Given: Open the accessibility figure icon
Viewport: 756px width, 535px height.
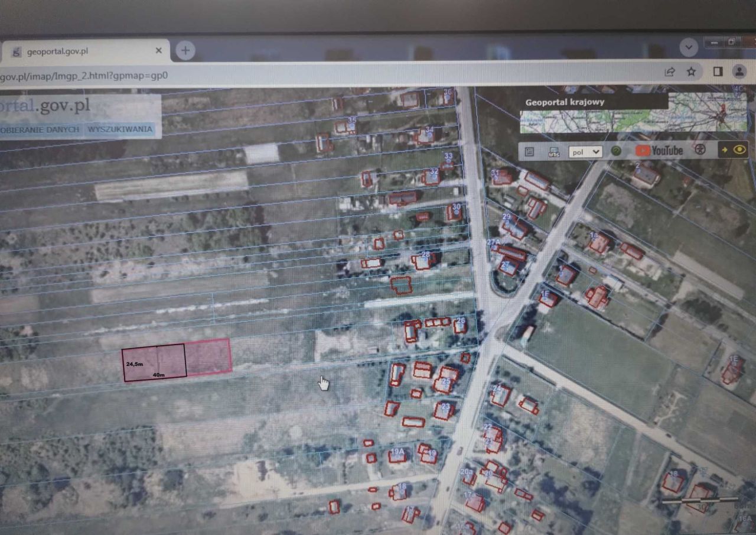Looking at the screenshot, I should pyautogui.click(x=700, y=150).
